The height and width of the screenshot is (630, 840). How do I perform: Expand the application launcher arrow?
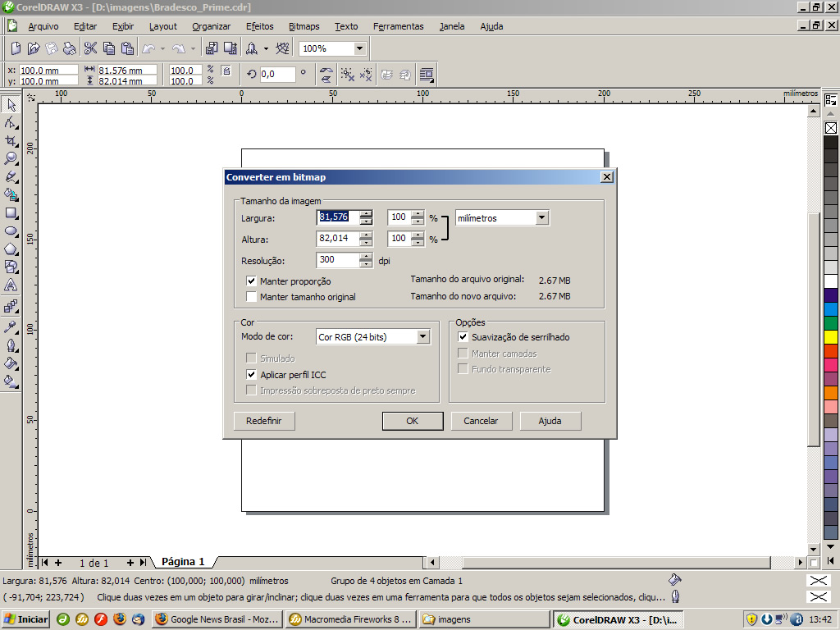click(266, 48)
